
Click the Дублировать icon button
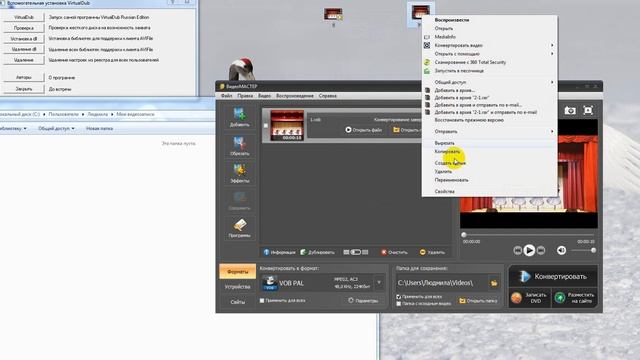tap(303, 252)
